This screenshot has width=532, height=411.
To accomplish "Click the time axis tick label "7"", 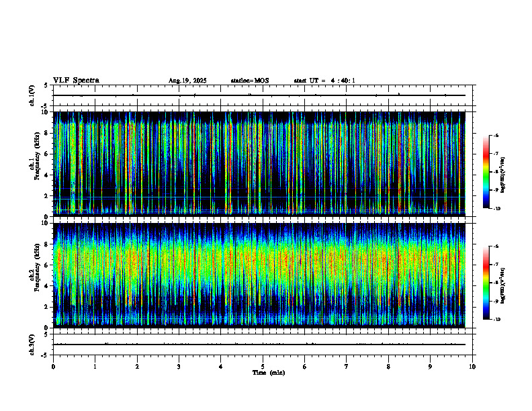I will [347, 367].
